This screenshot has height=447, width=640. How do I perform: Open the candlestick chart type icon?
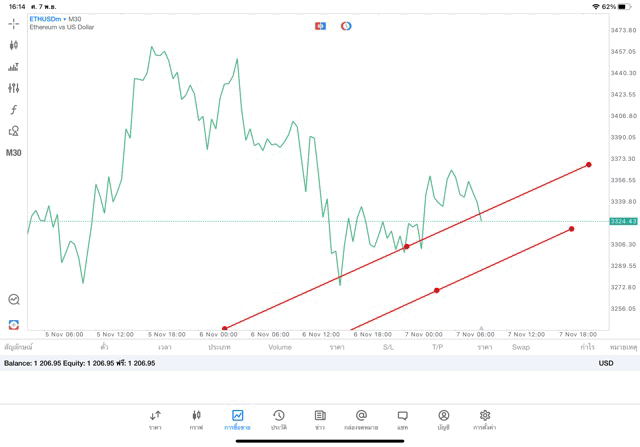pyautogui.click(x=14, y=45)
